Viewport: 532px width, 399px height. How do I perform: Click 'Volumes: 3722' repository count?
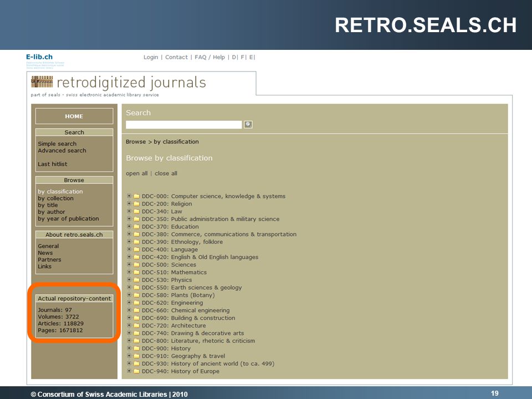pos(58,316)
